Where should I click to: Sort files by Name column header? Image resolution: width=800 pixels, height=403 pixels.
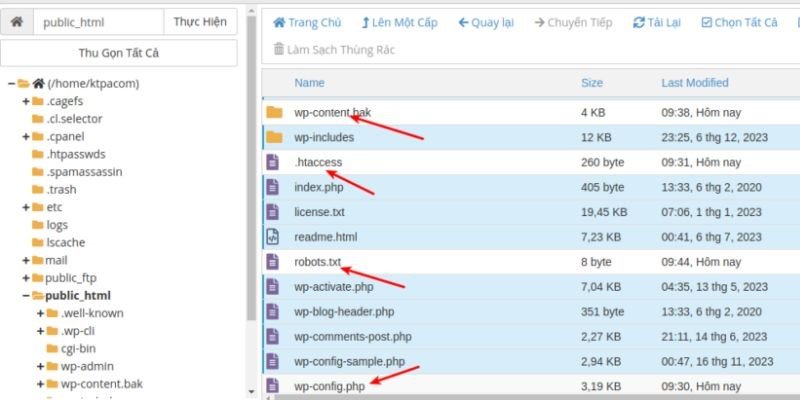(x=309, y=83)
